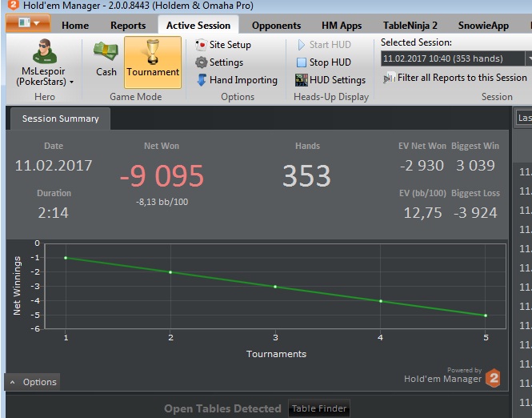Screen dimensions: 532x418
Task: Click Filter all Reports to this Session
Action: point(455,78)
